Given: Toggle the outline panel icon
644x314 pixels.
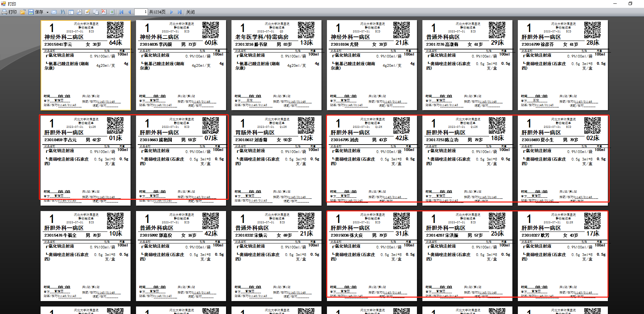Looking at the screenshot, I should tap(71, 12).
